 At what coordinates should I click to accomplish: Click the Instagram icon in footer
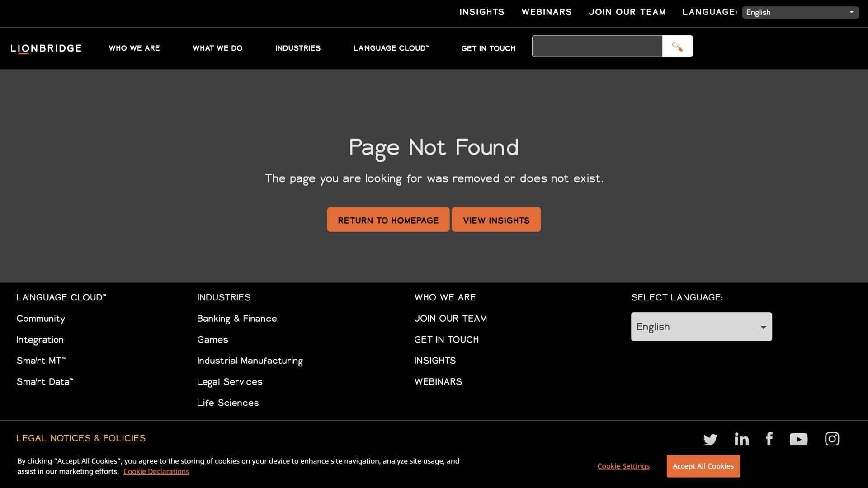pyautogui.click(x=832, y=439)
